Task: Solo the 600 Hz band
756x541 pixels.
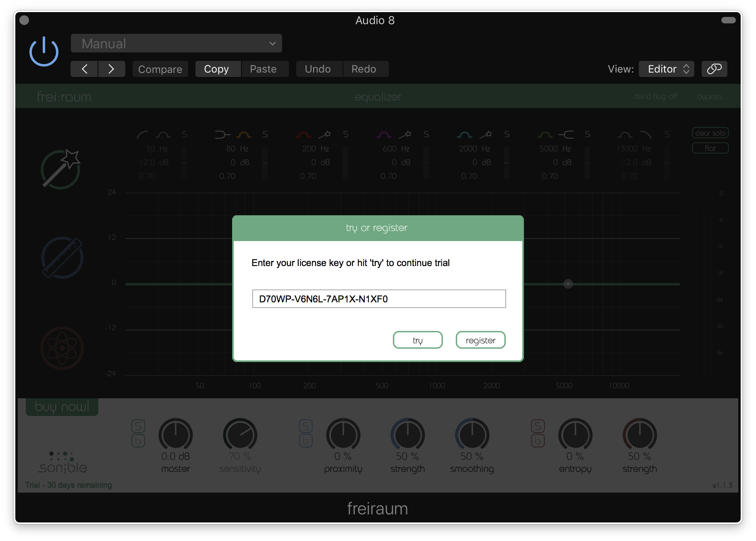Action: pos(426,134)
